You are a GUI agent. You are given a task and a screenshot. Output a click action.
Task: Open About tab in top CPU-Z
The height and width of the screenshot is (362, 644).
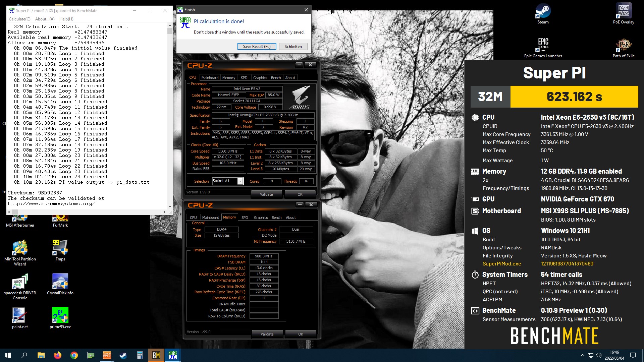click(x=290, y=78)
